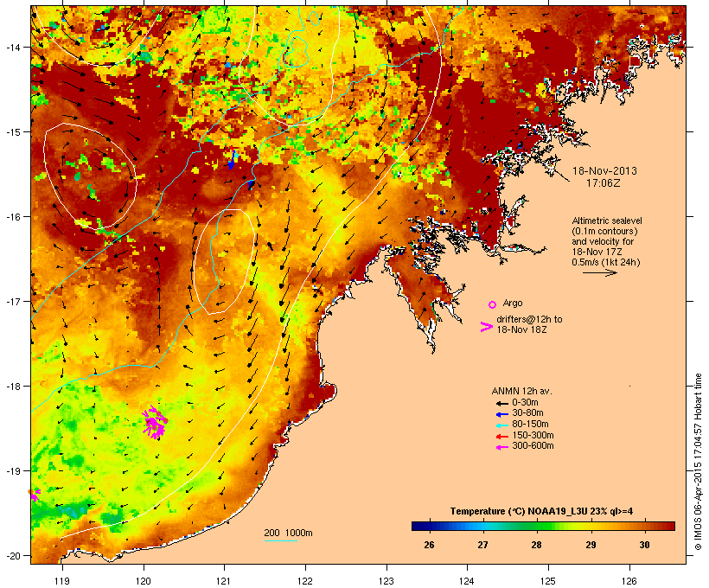Click the red 150-300m legend arrow

(501, 436)
